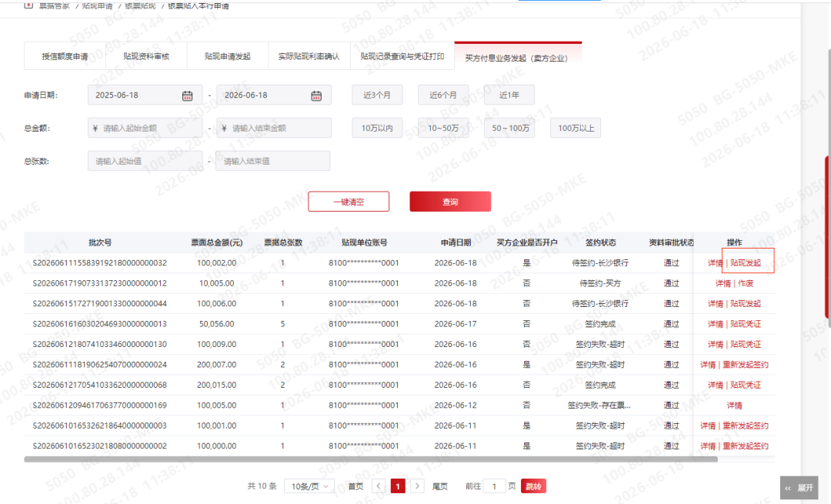Click the 资料审批状态 column header
831x504 pixels.
(x=672, y=242)
